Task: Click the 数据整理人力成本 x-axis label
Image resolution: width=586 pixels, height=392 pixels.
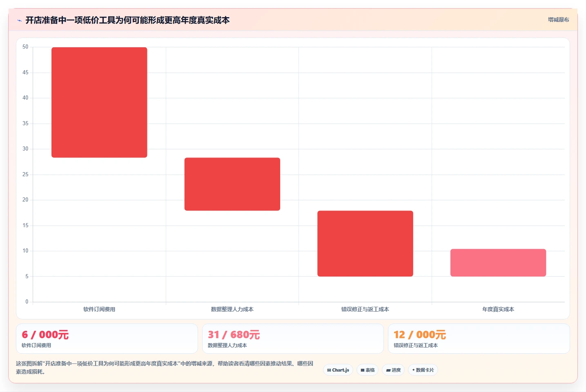Action: tap(232, 309)
